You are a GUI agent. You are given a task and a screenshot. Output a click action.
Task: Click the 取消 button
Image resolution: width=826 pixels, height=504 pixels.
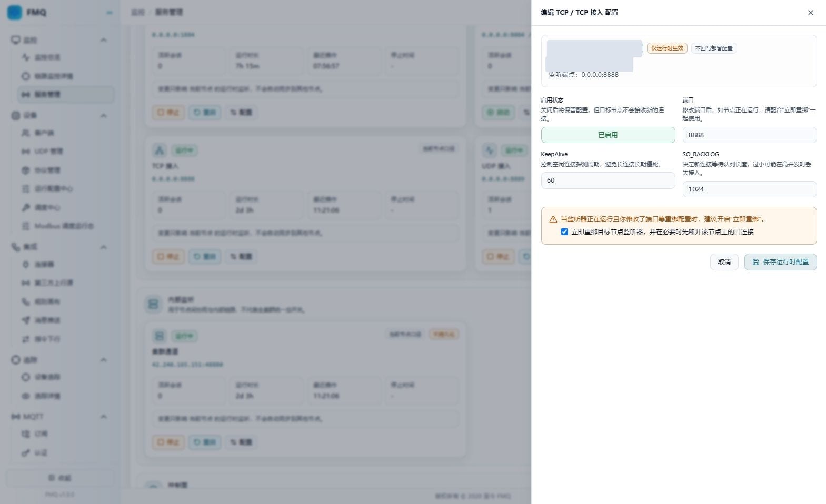[x=724, y=262]
